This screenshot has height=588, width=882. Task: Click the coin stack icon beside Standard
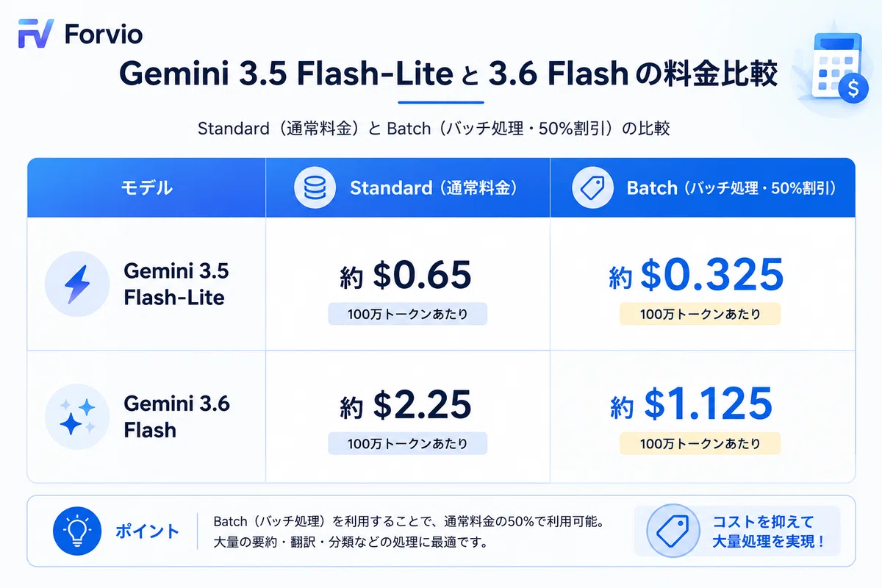(315, 188)
